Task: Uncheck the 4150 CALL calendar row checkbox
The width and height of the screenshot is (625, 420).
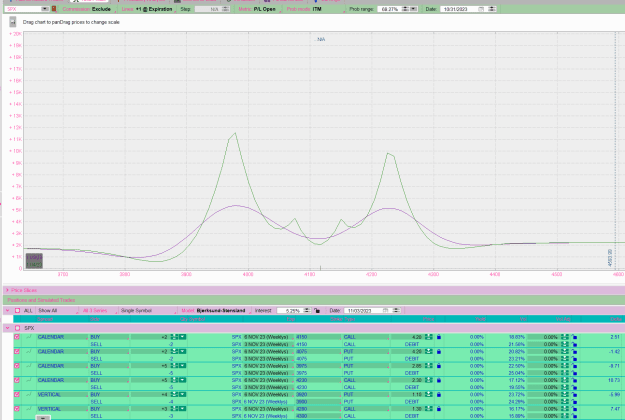Action: (x=17, y=337)
